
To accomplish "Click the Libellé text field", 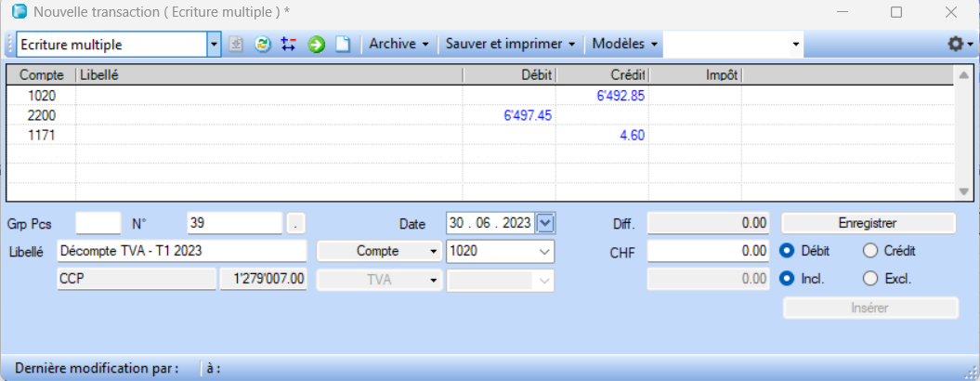I will click(x=181, y=251).
